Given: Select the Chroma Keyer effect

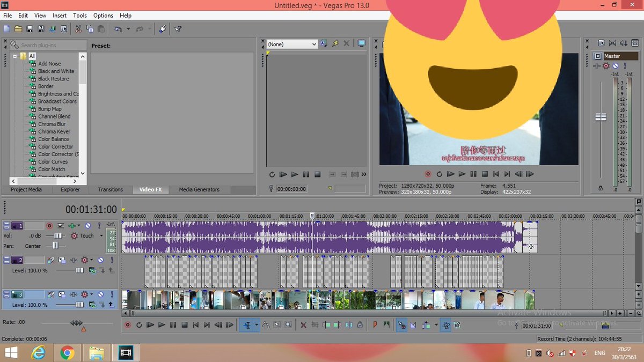Looking at the screenshot, I should (54, 131).
